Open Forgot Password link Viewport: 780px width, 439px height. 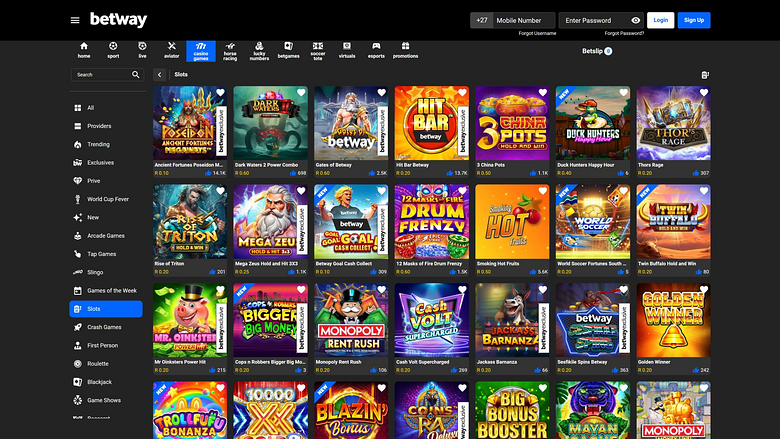[624, 33]
